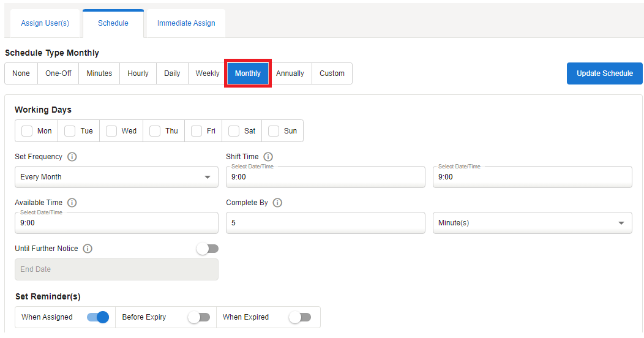Image resolution: width=644 pixels, height=338 pixels.
Task: Toggle the When Expired reminder switch
Action: pyautogui.click(x=299, y=317)
